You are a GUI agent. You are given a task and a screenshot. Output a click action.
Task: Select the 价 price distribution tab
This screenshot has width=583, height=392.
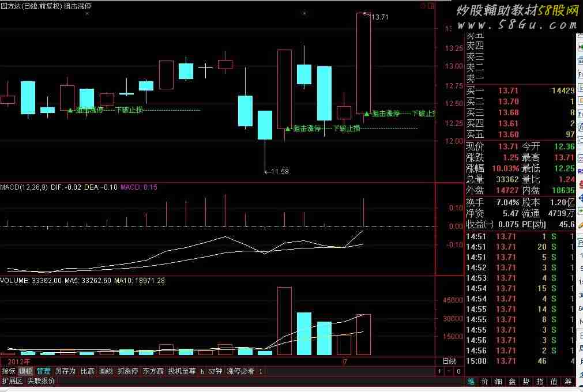[x=484, y=381]
